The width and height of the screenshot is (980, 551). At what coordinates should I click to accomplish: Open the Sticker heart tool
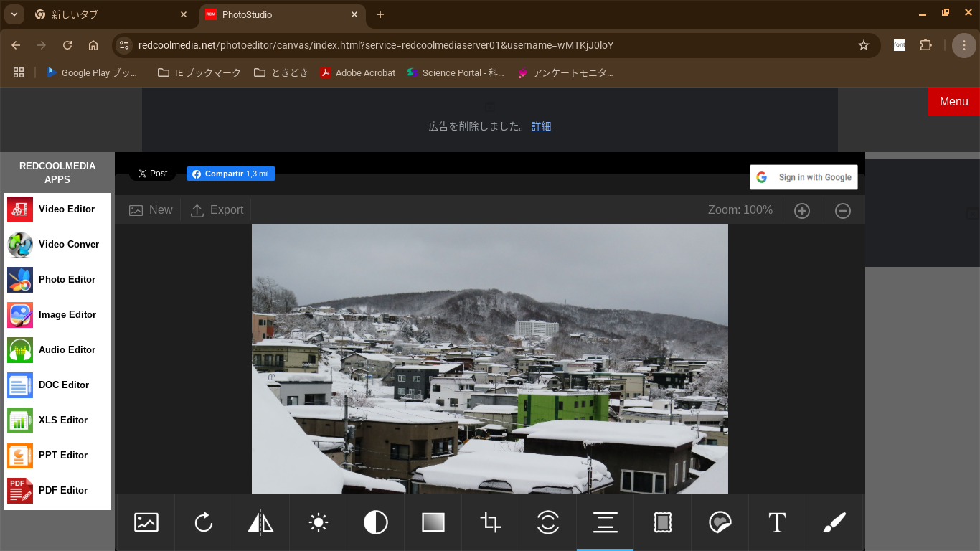pyautogui.click(x=720, y=522)
